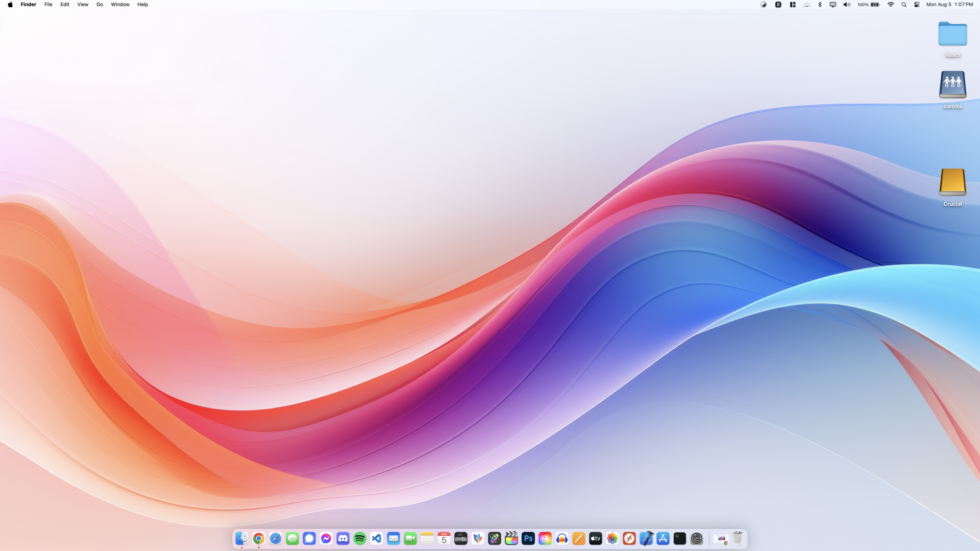Launch Final Cut Pro from dock
This screenshot has height=551, width=980.
(x=511, y=539)
